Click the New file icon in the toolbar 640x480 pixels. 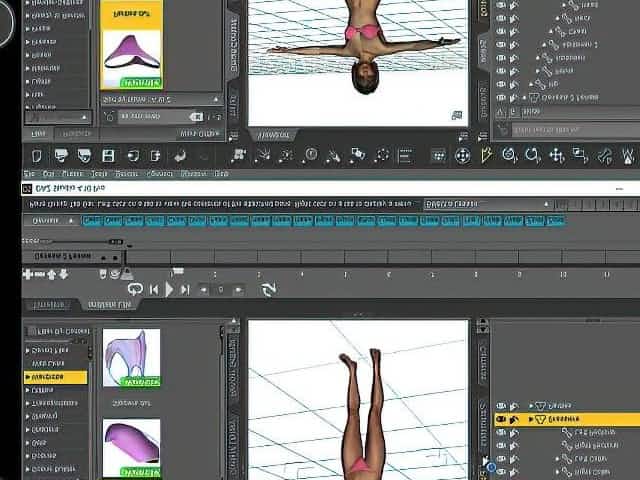click(x=37, y=156)
